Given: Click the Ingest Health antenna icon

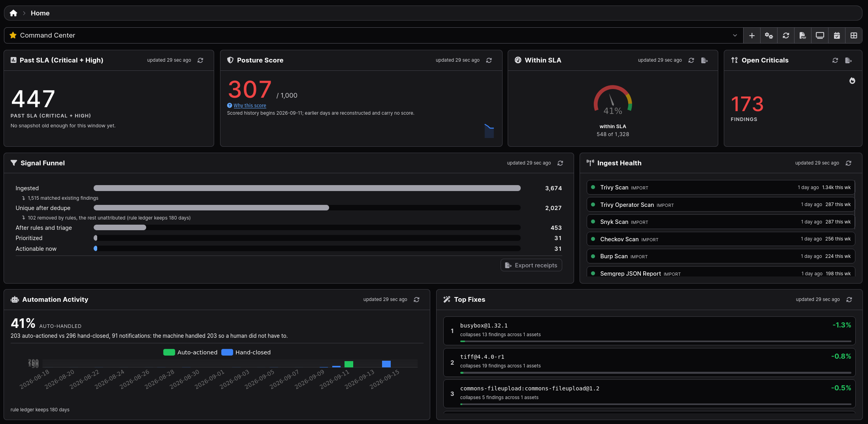Looking at the screenshot, I should (590, 163).
